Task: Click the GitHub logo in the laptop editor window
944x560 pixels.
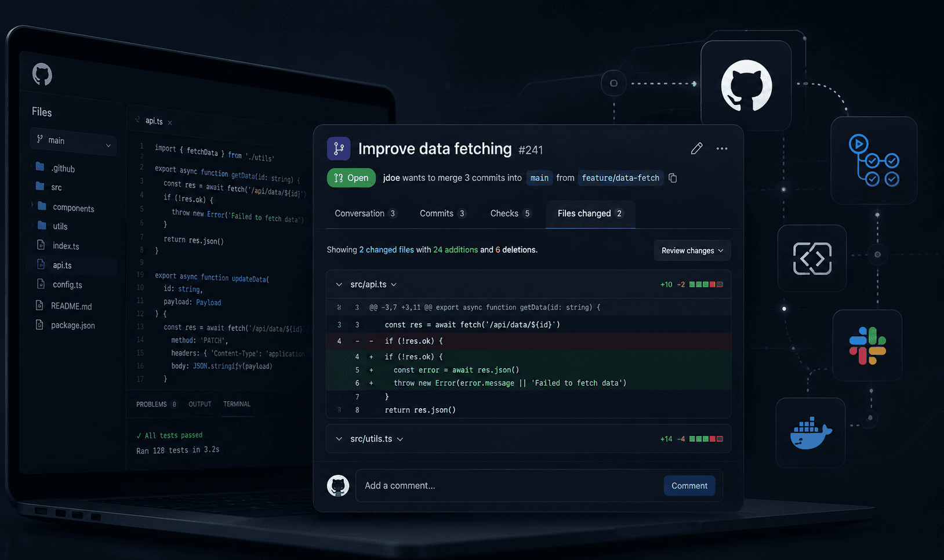Action: [42, 74]
